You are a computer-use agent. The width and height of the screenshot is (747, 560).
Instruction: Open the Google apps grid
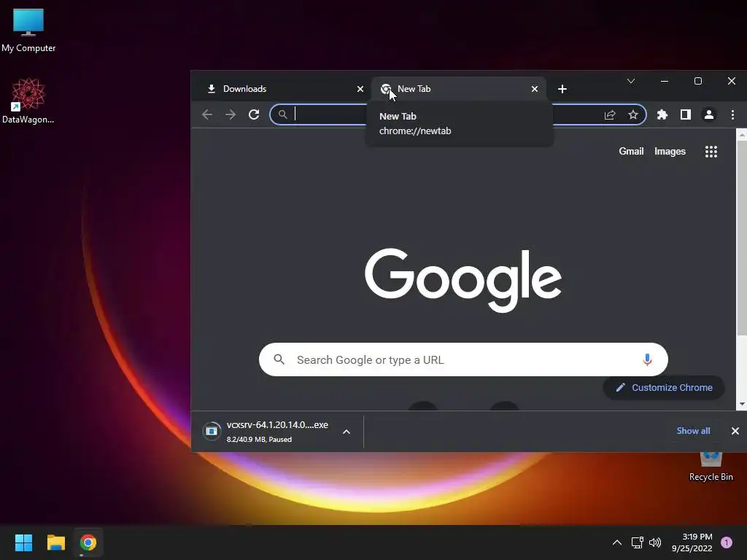coord(711,152)
